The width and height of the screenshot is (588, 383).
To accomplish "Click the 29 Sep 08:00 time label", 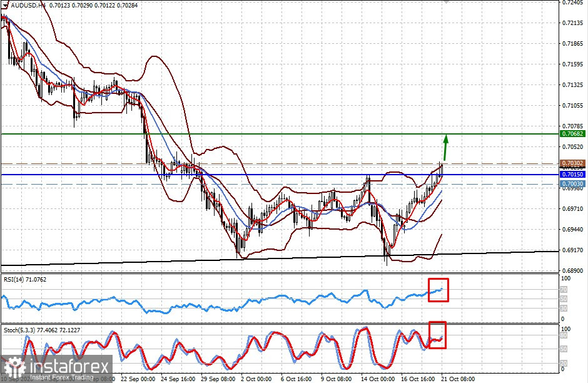I will (x=218, y=379).
